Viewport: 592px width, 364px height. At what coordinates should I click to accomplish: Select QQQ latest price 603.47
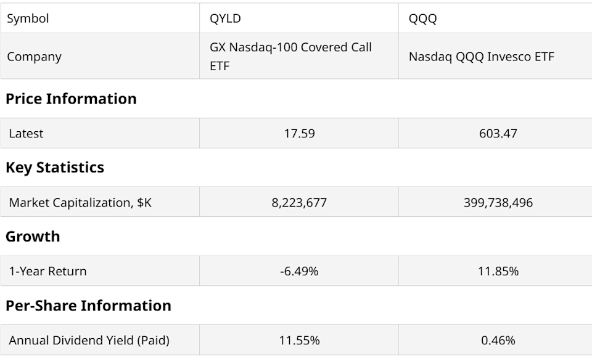pyautogui.click(x=498, y=134)
